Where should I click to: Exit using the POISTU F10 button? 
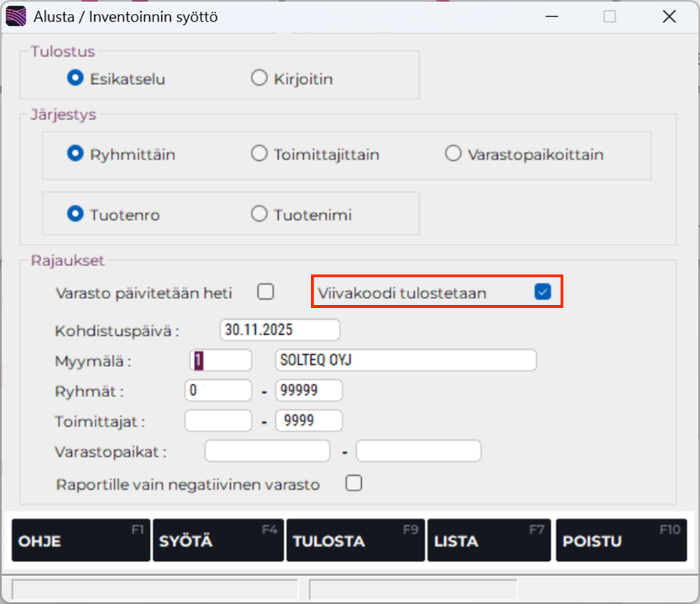(x=621, y=541)
